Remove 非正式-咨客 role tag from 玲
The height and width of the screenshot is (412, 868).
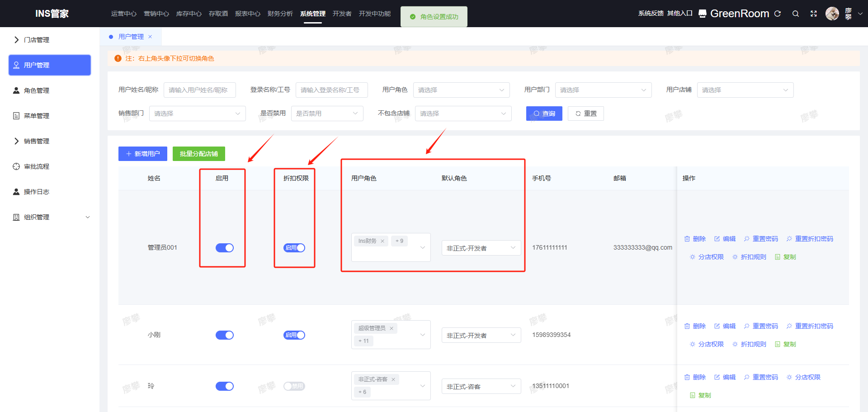pos(393,379)
